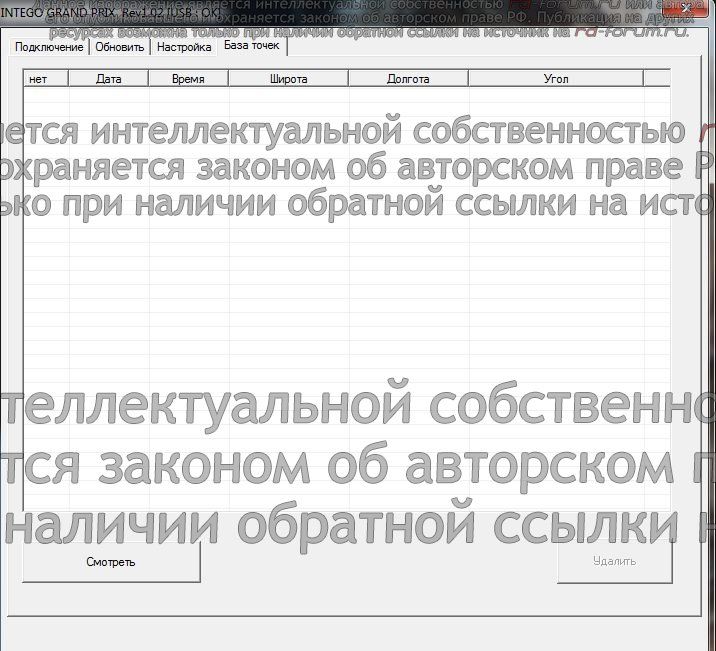This screenshot has width=716, height=651.
Task: Click the Долгота column header
Action: [408, 78]
